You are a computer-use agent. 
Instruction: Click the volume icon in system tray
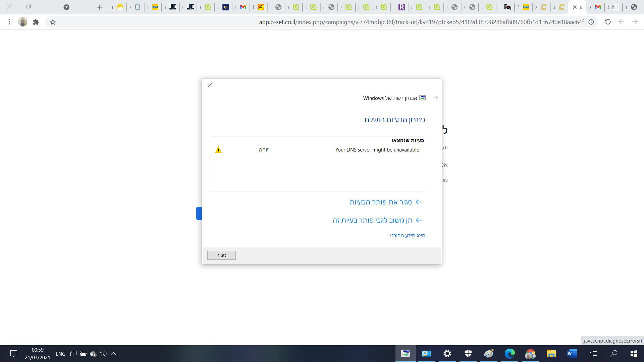coord(103,354)
